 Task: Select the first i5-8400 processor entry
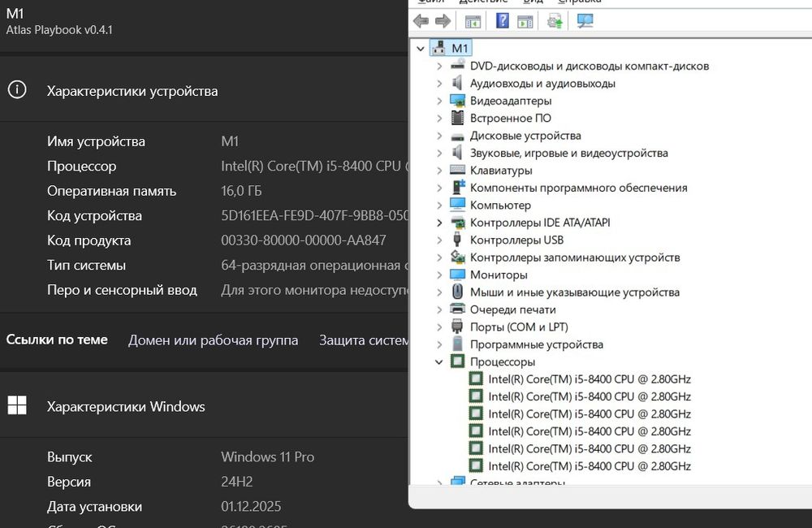pyautogui.click(x=590, y=379)
